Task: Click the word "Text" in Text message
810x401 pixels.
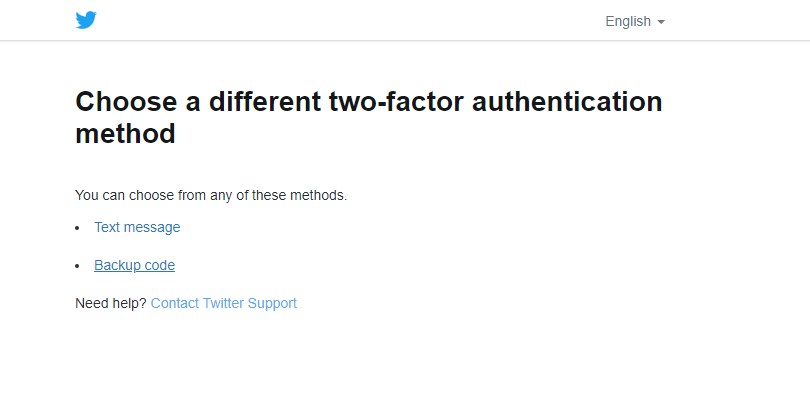Action: (x=108, y=227)
